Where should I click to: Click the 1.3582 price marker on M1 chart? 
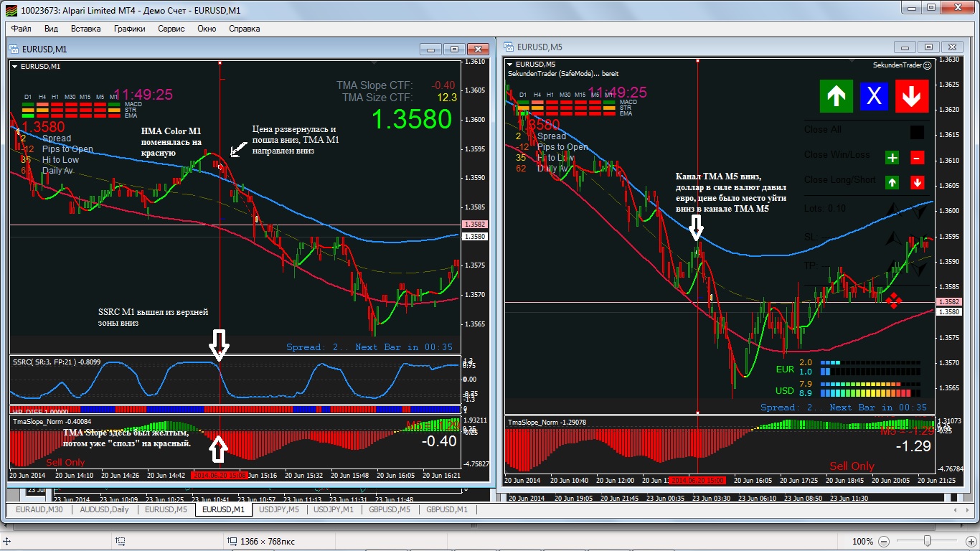475,225
